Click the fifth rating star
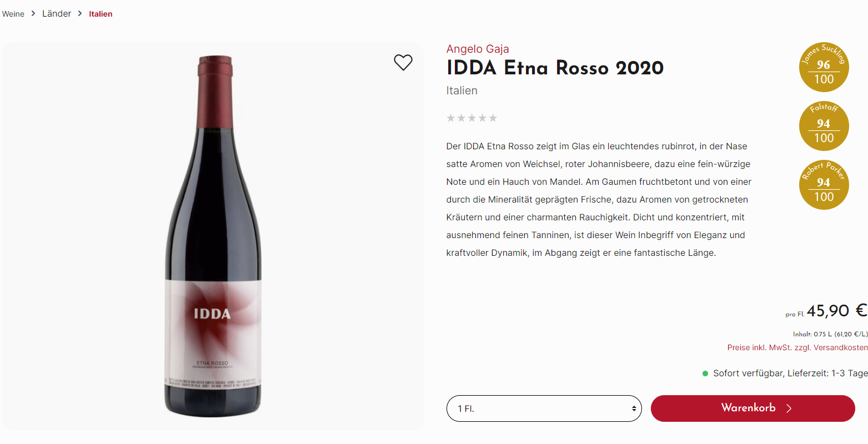 pos(493,118)
